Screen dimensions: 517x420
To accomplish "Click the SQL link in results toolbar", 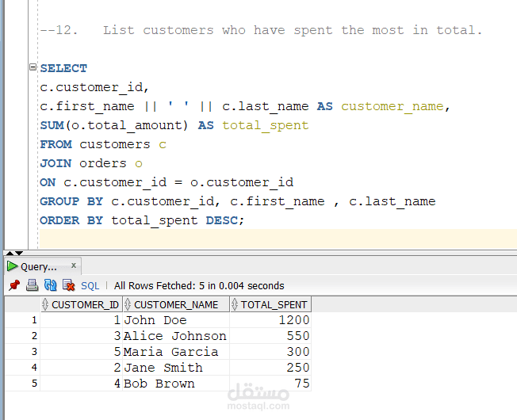I will [x=90, y=285].
